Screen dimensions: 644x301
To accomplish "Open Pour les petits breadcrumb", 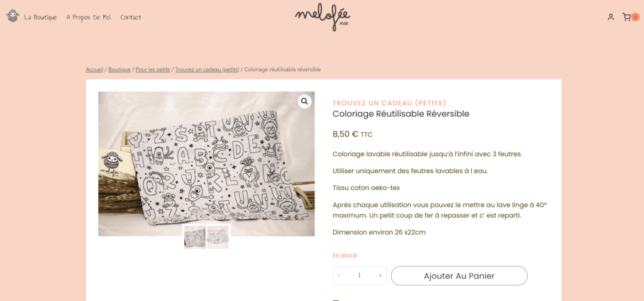I will [x=153, y=69].
